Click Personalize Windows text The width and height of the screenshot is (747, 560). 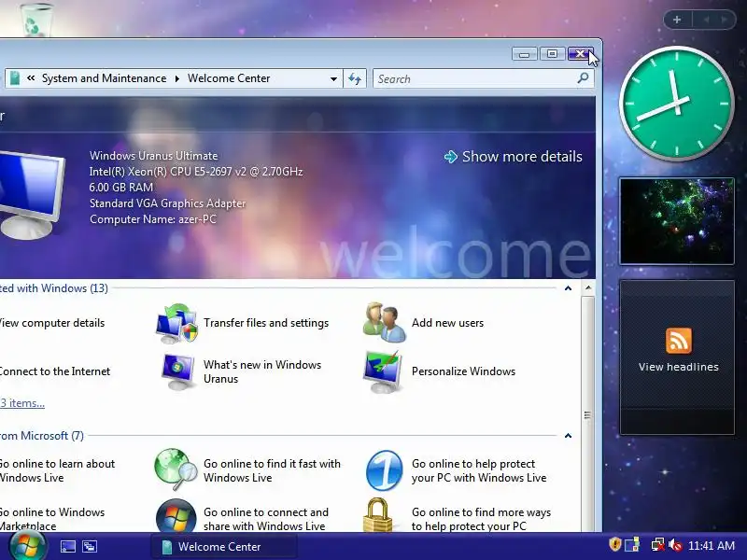463,371
